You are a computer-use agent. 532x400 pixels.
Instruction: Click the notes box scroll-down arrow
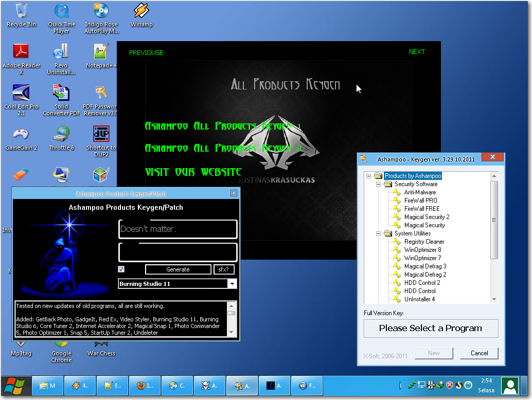pyautogui.click(x=232, y=332)
